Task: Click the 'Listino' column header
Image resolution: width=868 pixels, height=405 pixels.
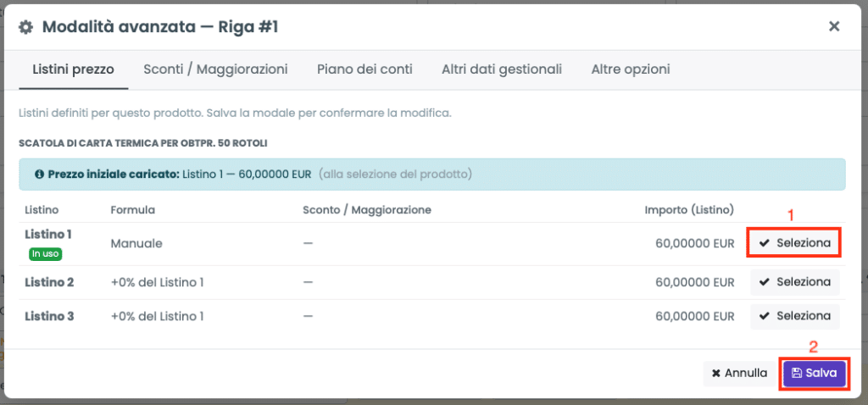Action: [42, 210]
